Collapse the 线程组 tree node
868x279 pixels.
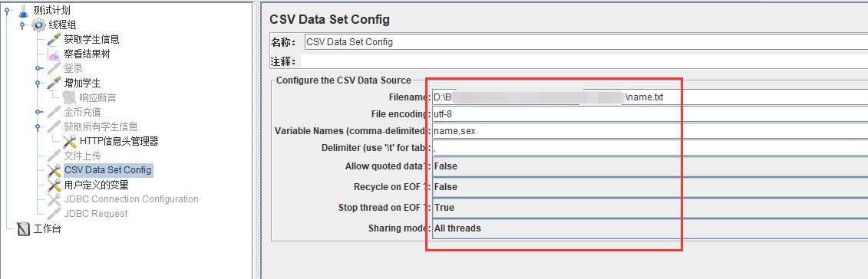(23, 25)
